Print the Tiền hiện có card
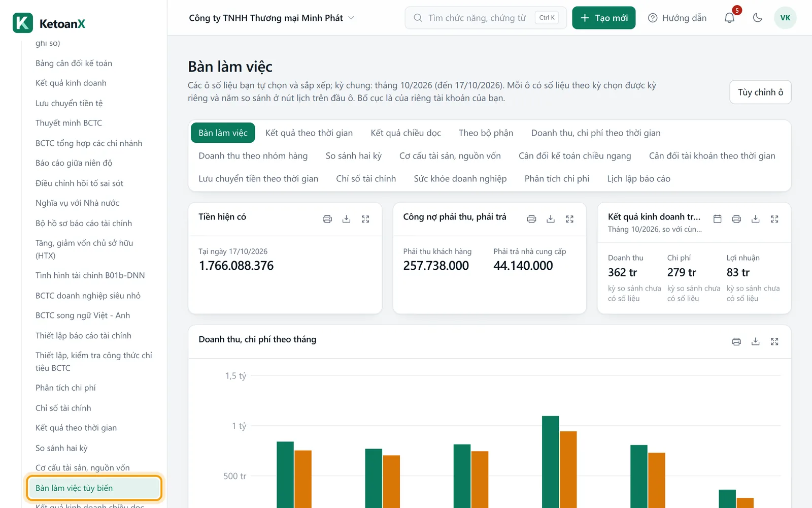812x508 pixels. pos(327,219)
